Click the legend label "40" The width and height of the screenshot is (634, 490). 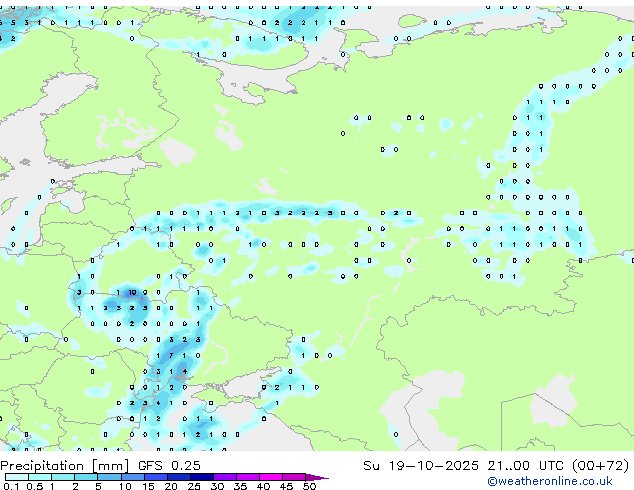263,486
